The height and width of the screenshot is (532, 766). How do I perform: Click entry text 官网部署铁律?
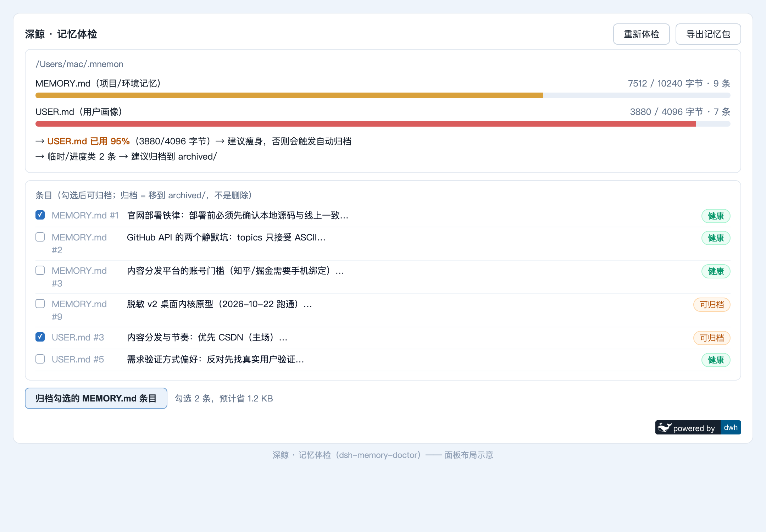tap(238, 215)
